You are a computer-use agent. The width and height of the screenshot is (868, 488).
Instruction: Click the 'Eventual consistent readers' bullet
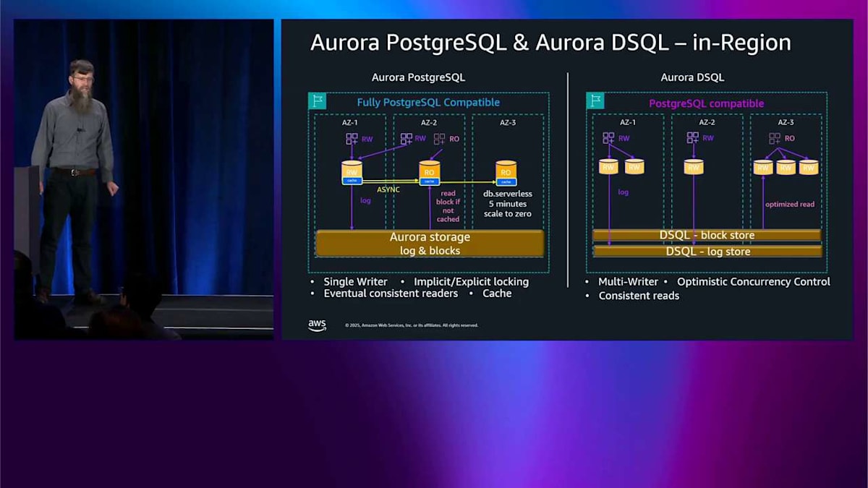pos(391,294)
